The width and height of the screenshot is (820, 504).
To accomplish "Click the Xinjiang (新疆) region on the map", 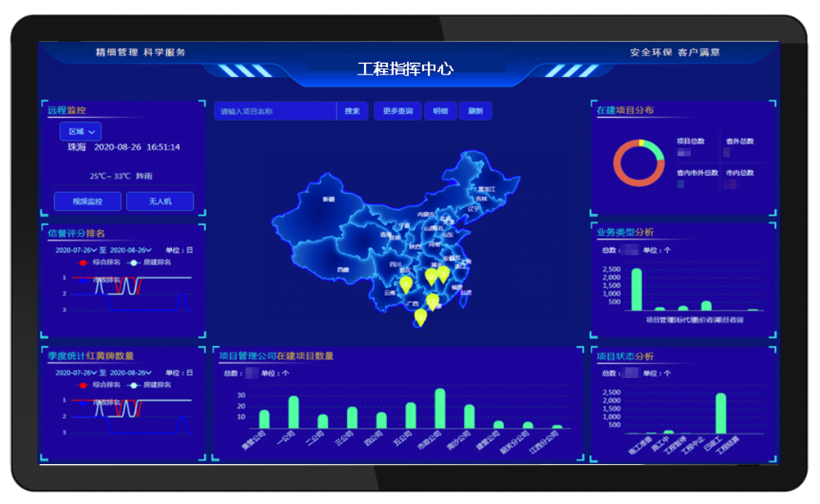I will (327, 200).
